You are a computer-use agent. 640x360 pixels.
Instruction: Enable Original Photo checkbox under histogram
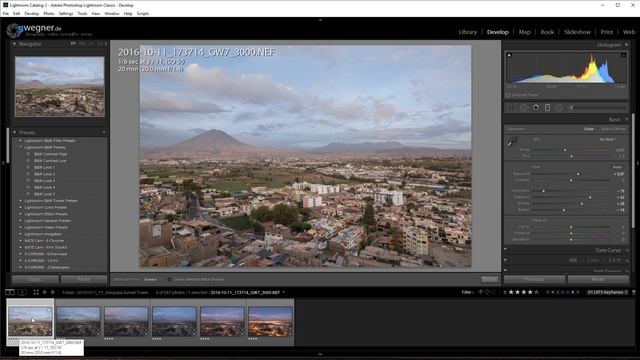(x=509, y=95)
